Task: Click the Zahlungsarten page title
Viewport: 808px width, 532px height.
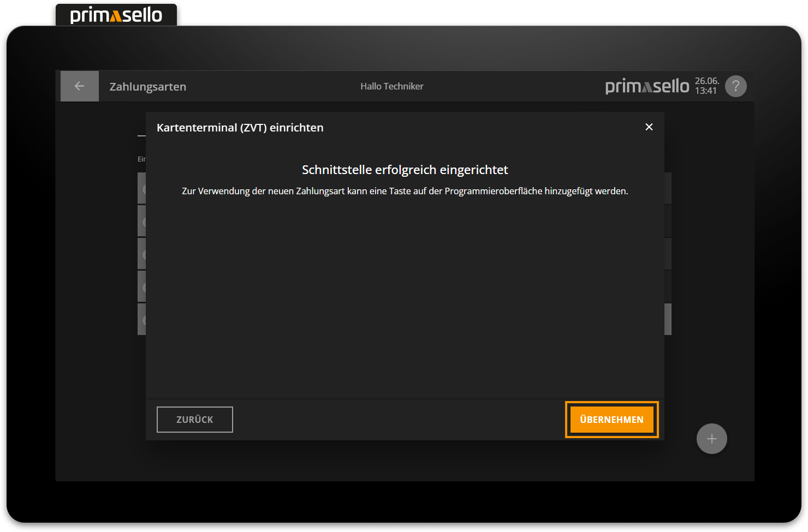Action: coord(148,87)
